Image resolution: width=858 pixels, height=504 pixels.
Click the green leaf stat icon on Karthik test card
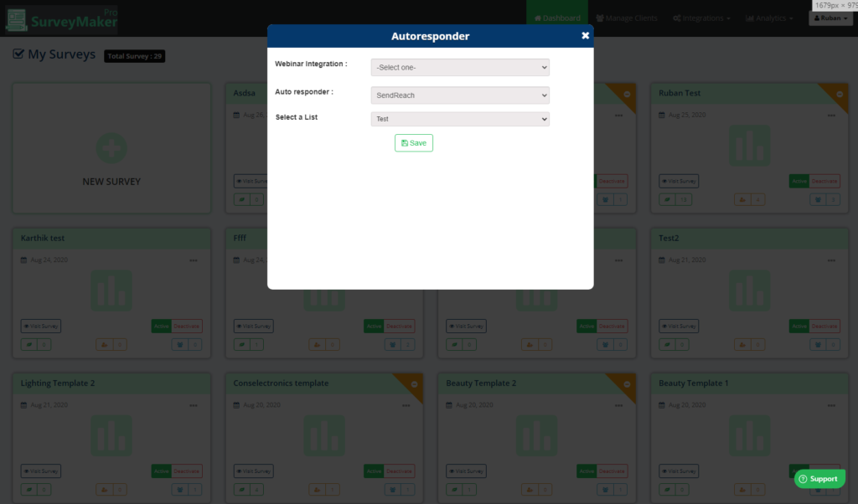pyautogui.click(x=29, y=344)
